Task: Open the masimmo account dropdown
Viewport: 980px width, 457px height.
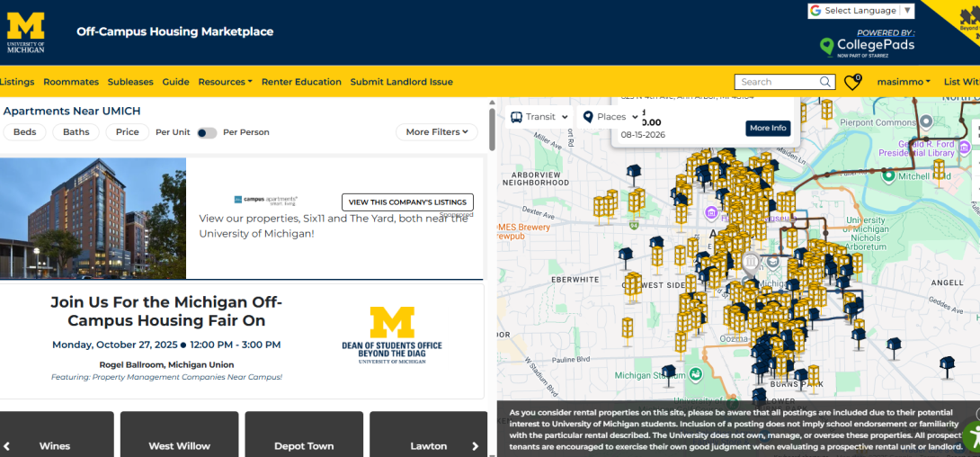Action: [x=903, y=82]
